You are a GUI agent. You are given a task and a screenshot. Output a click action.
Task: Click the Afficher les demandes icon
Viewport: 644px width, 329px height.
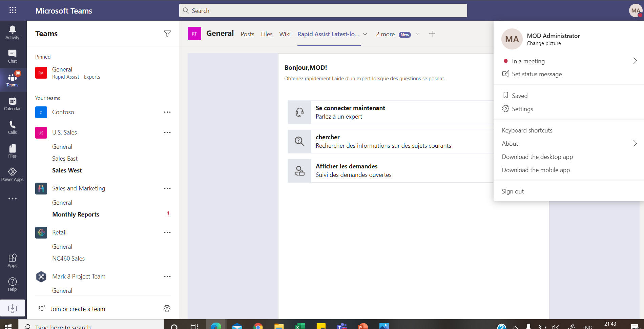click(299, 170)
